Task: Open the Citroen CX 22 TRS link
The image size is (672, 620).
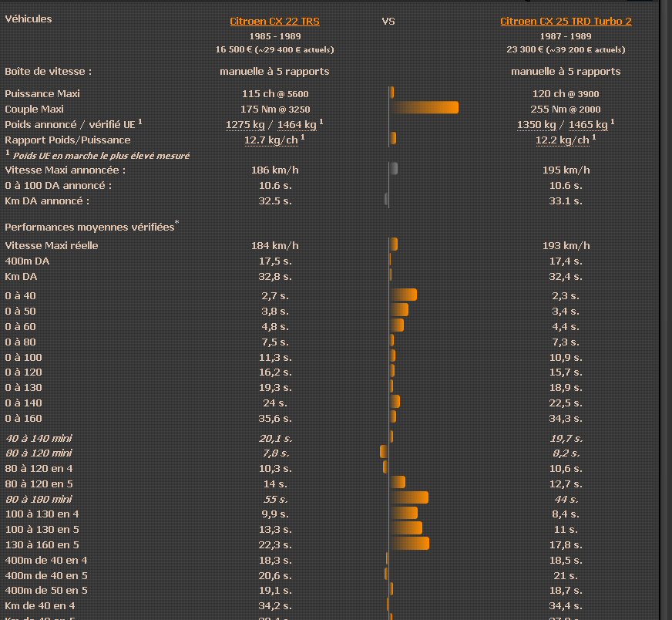Action: pos(274,22)
